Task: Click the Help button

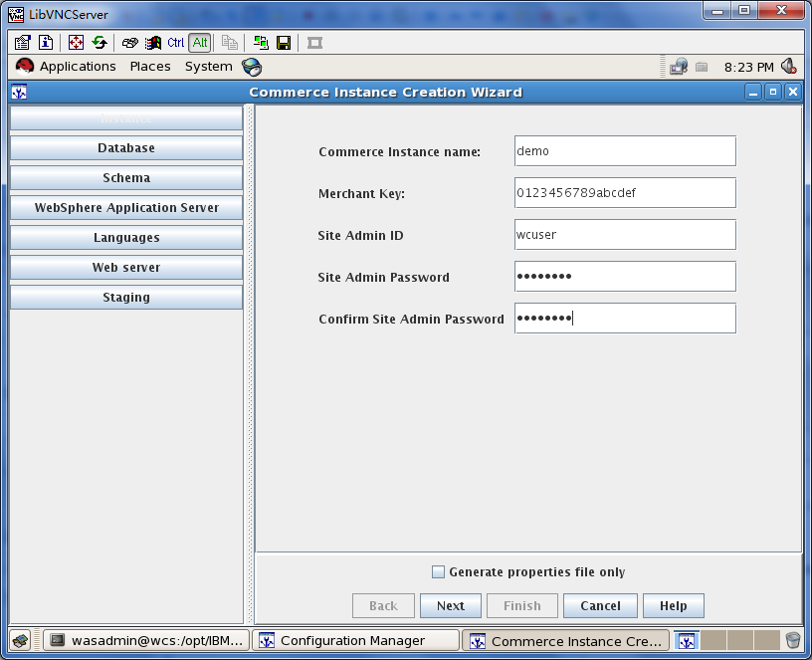Action: [674, 605]
